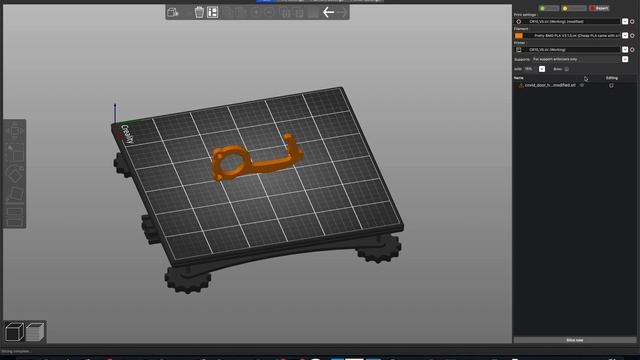Select the Advanced mode button
Viewport: 640px width, 360px height.
click(574, 8)
